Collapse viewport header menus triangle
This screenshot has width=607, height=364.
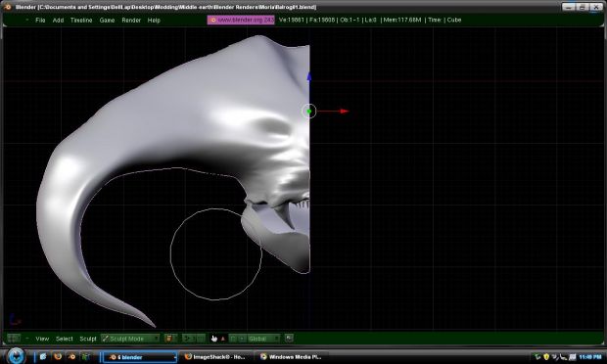[27, 339]
